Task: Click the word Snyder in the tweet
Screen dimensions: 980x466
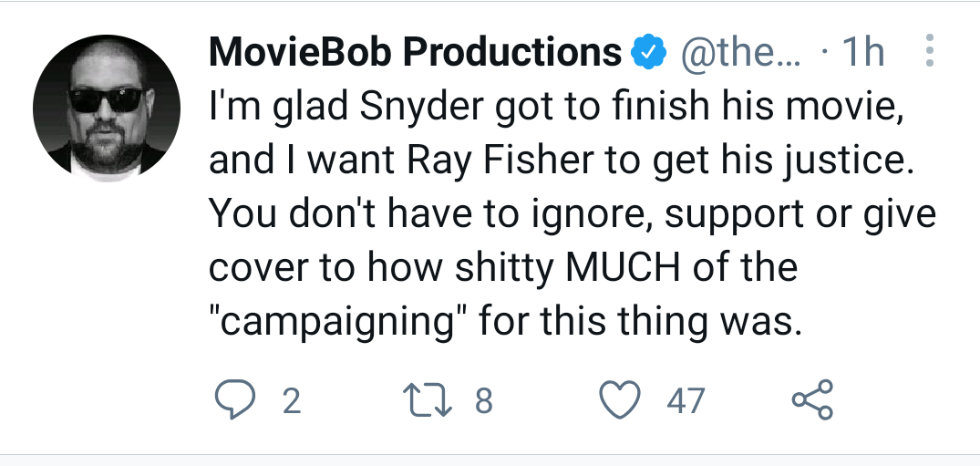Action: coord(422,109)
